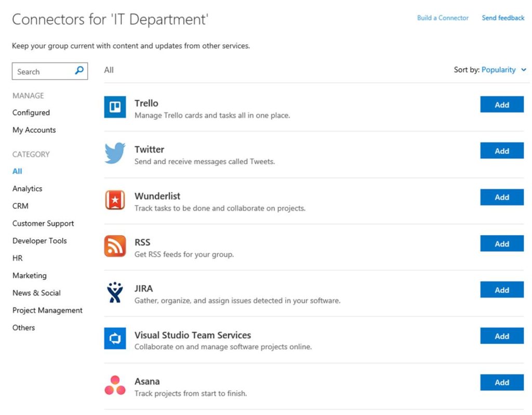Click 'Track projects from start to finish' text
Viewport: 532px width, 415px height.
pyautogui.click(x=191, y=393)
